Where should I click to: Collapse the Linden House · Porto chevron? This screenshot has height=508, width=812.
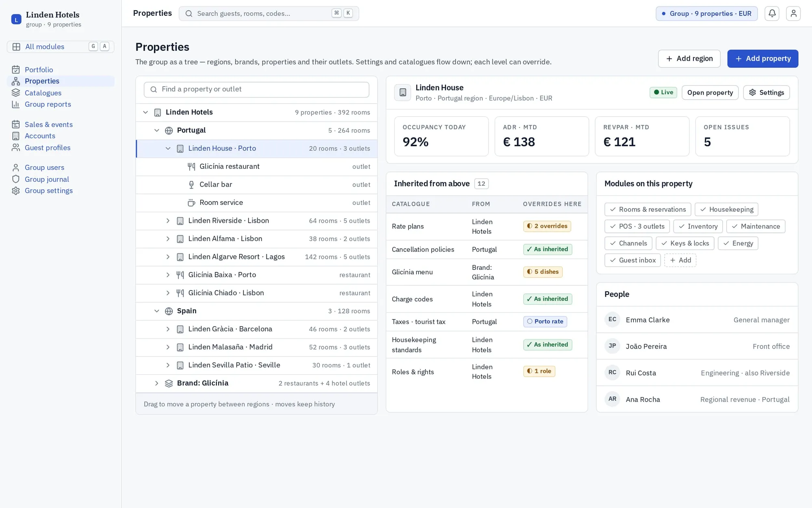168,148
